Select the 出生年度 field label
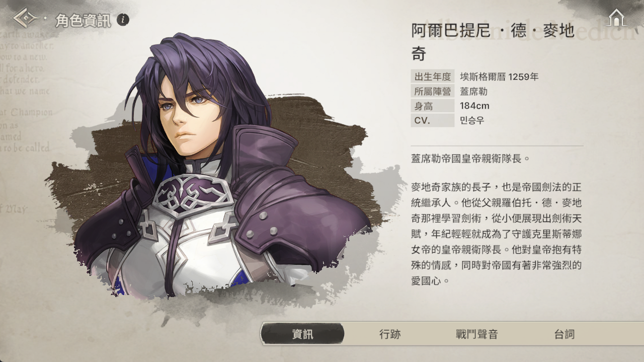644x362 pixels. [x=433, y=77]
